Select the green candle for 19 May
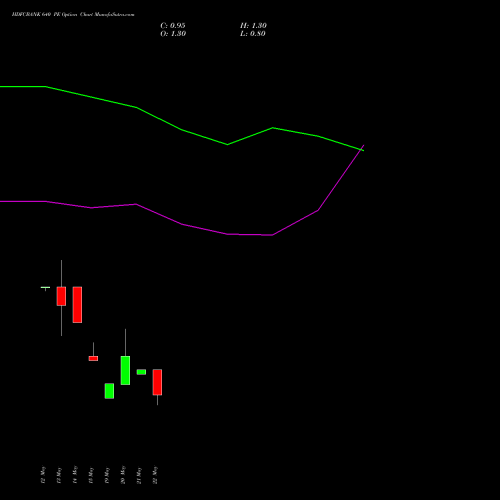Screen dimensions: 500x500 tap(109, 391)
